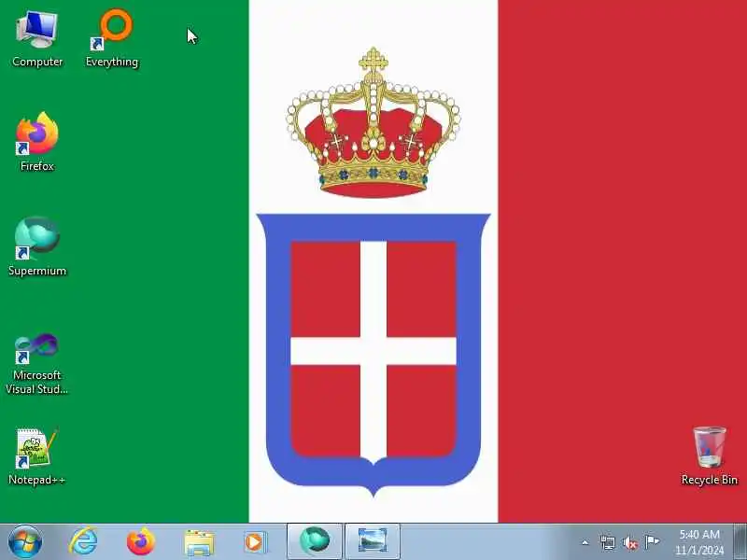Image resolution: width=747 pixels, height=560 pixels.
Task: Launch Internet Explorer from the taskbar
Action: click(x=83, y=542)
